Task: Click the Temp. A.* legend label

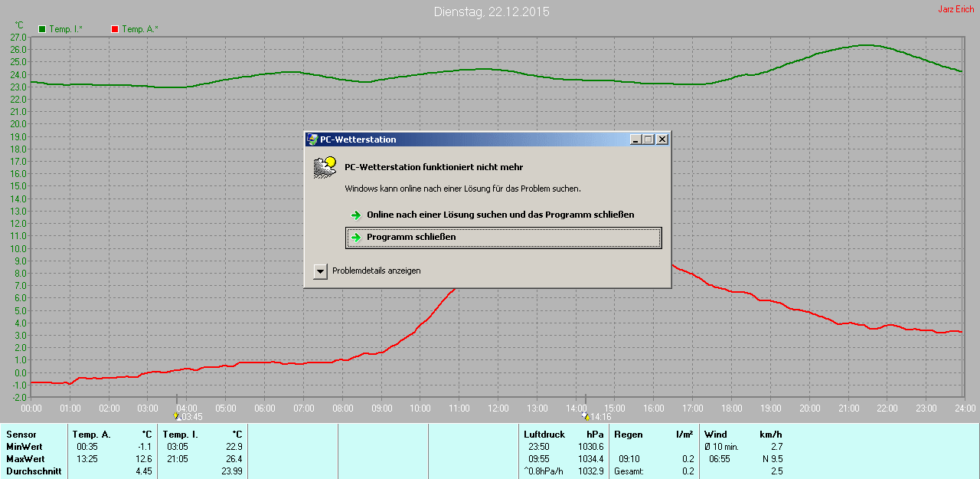Action: pyautogui.click(x=140, y=29)
